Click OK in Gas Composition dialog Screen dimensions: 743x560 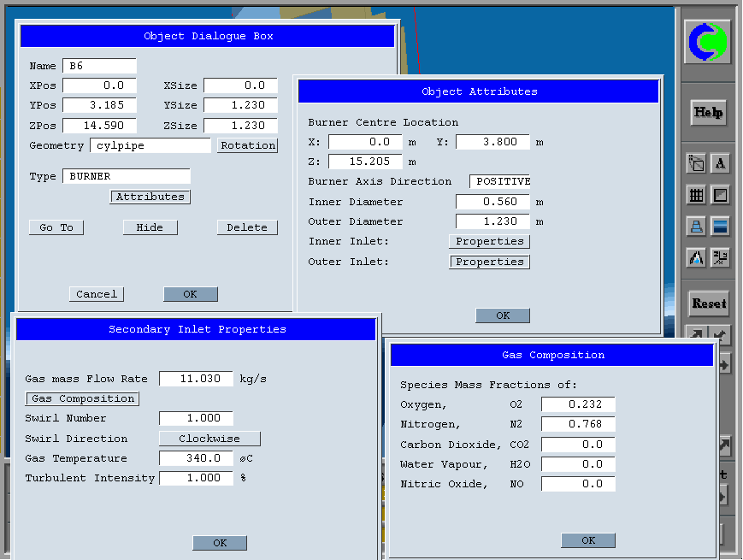tap(588, 540)
